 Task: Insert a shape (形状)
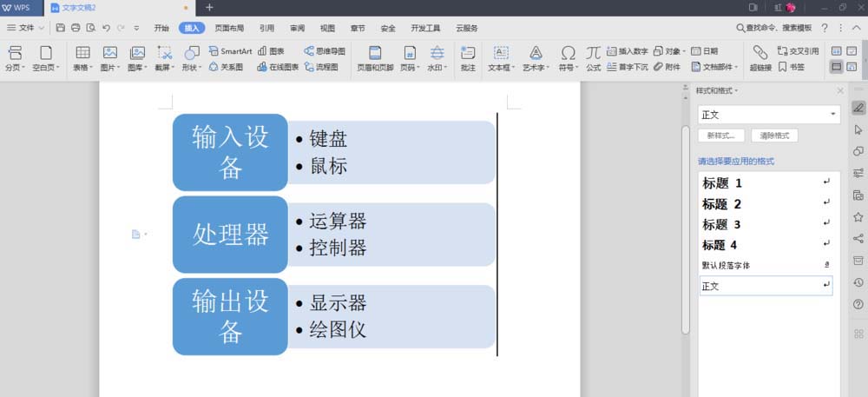click(192, 59)
